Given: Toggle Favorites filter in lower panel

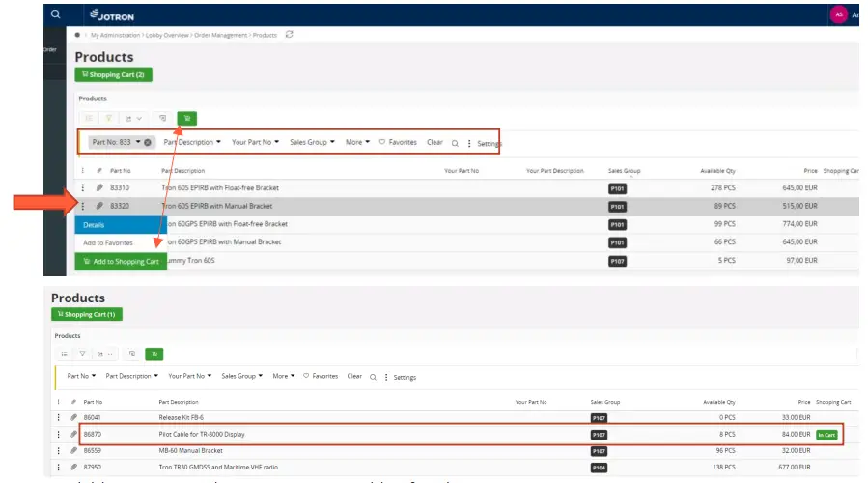Looking at the screenshot, I should click(x=321, y=376).
